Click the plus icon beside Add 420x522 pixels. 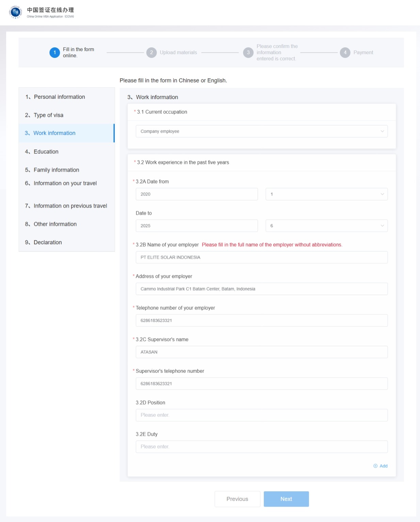[x=375, y=466]
